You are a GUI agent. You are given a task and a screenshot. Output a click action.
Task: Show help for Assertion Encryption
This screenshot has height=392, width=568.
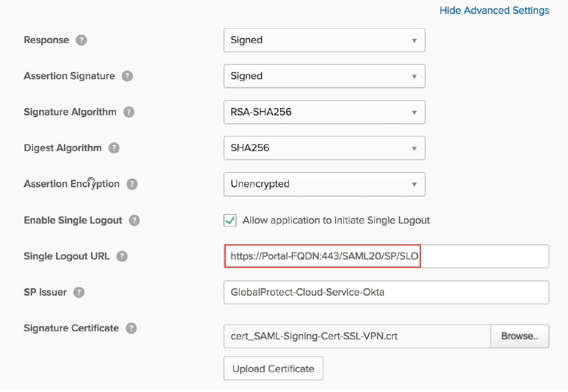(132, 184)
